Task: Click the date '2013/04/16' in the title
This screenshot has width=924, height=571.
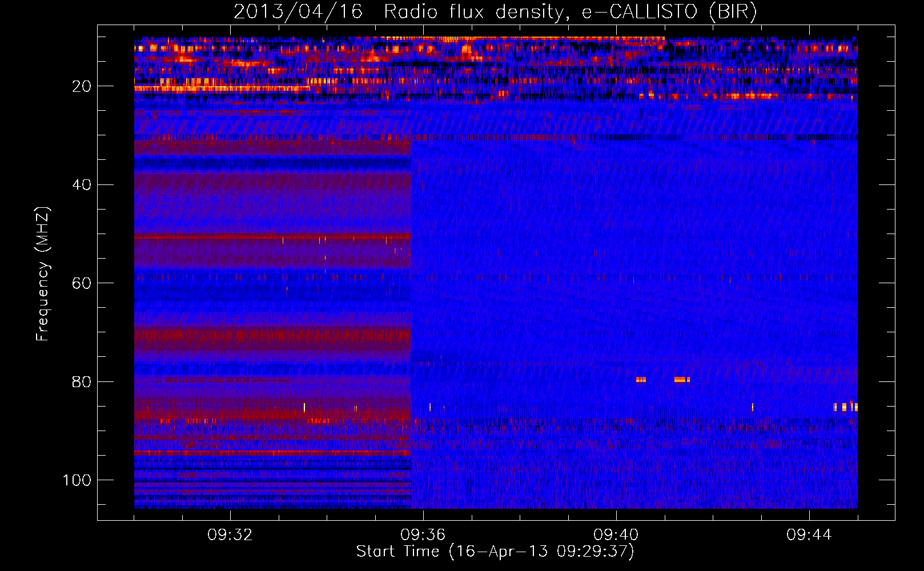Action: pos(298,12)
